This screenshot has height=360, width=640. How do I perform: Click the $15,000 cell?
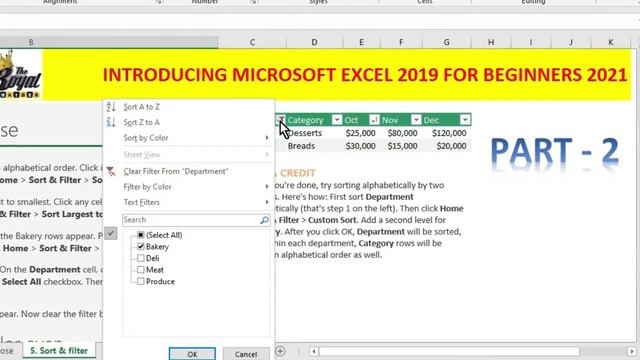(402, 146)
